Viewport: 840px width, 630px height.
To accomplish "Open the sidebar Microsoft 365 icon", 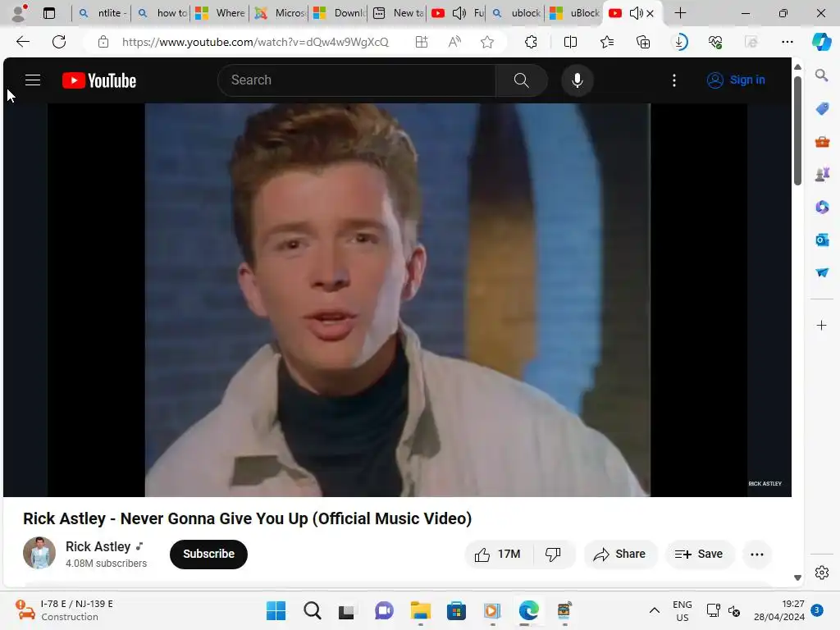I will (822, 207).
